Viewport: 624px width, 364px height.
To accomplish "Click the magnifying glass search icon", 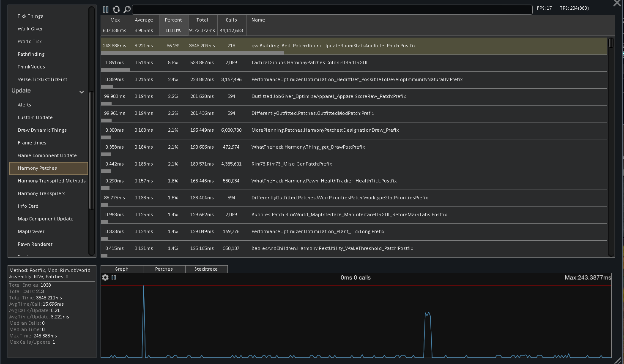I will tap(127, 9).
